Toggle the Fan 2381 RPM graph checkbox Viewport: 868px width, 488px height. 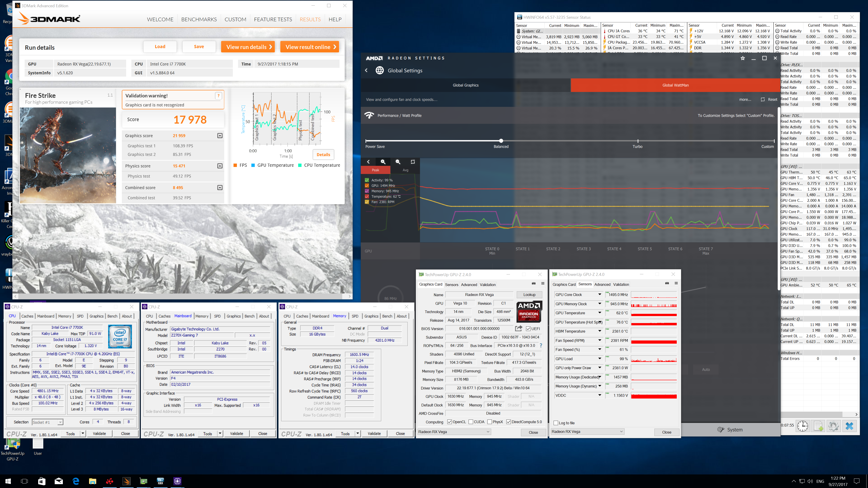point(367,202)
